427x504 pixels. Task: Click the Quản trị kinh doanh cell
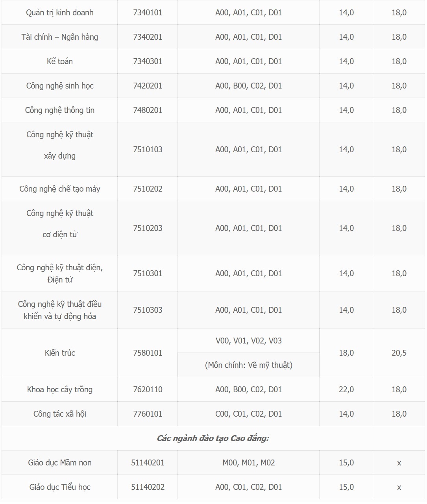coord(60,13)
